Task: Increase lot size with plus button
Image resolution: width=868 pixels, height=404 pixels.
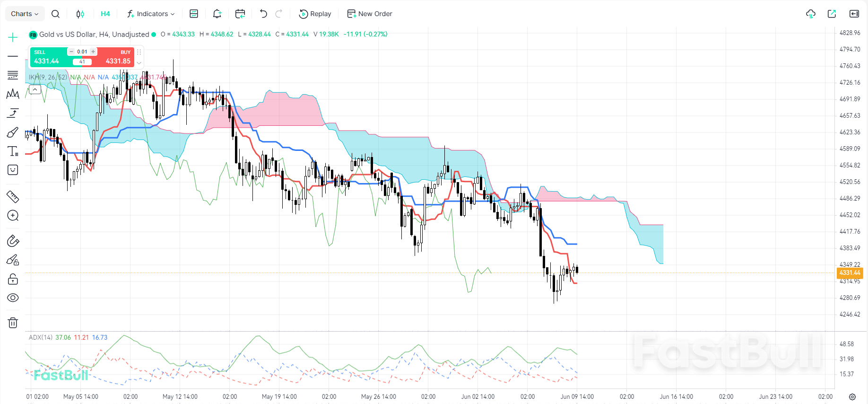Action: click(x=93, y=52)
